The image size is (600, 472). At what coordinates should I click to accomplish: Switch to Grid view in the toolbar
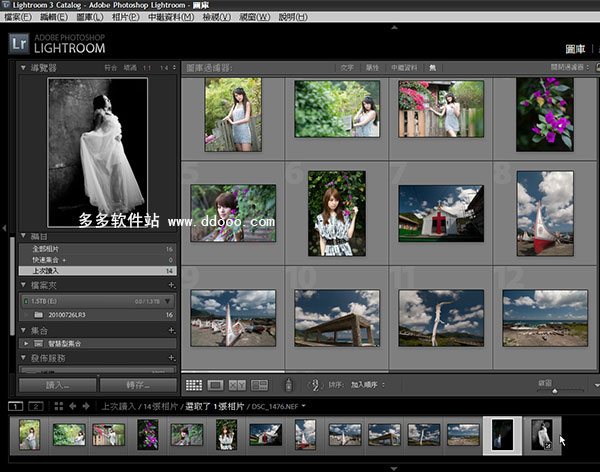click(194, 385)
